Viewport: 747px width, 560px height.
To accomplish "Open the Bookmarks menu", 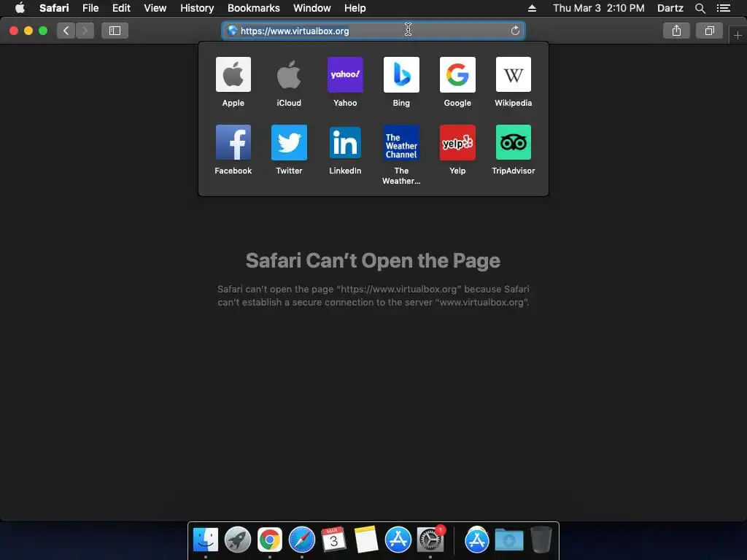I will click(253, 8).
